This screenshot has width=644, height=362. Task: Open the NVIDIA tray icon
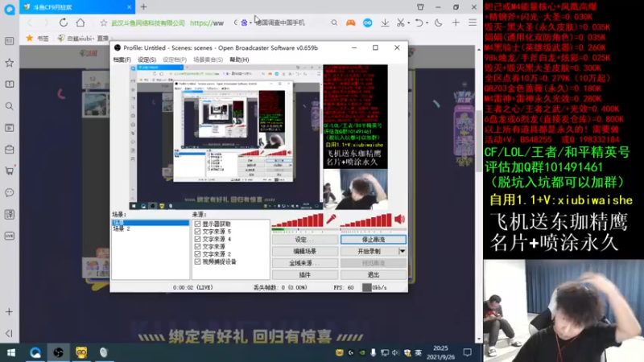[361, 352]
